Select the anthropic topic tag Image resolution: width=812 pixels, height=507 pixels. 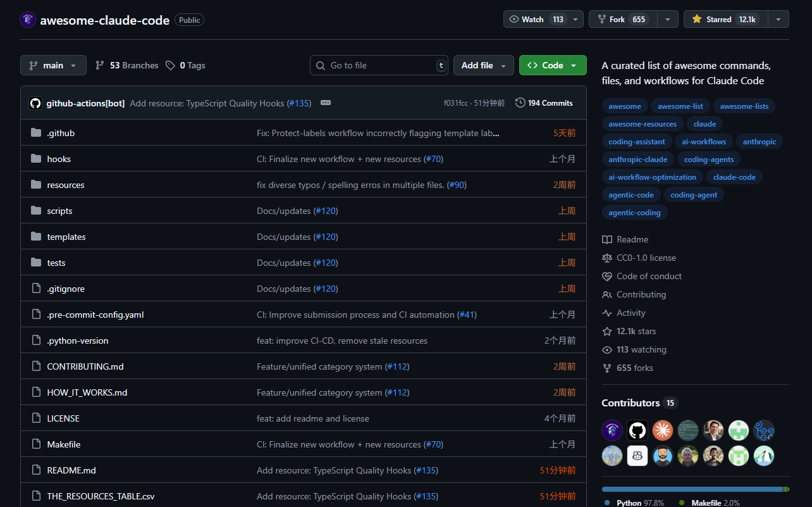759,142
